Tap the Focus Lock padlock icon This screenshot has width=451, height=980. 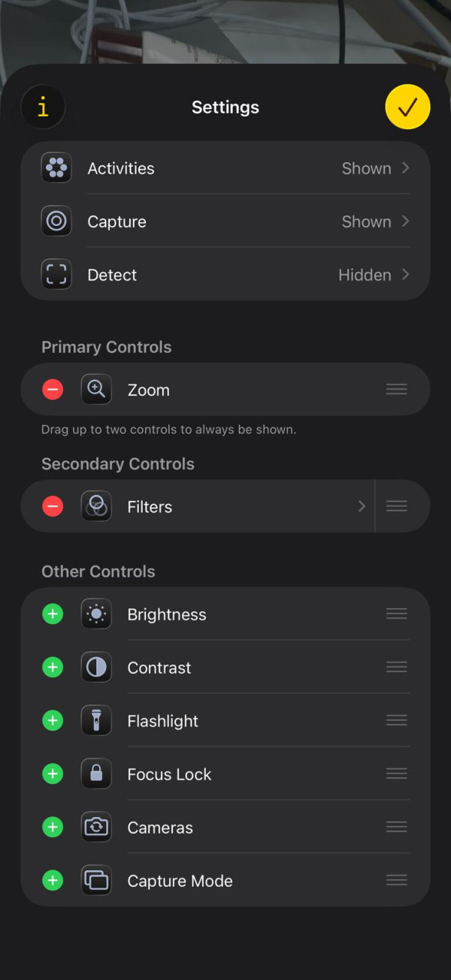point(96,774)
